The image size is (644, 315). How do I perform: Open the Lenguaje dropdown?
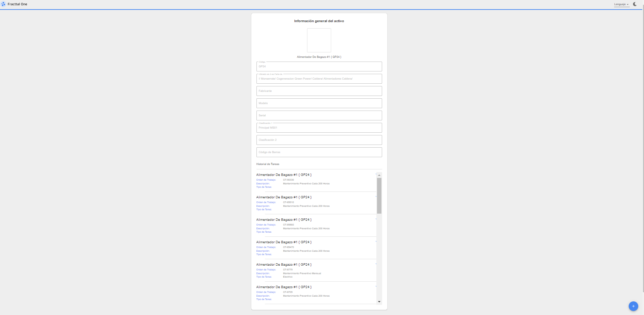point(621,4)
